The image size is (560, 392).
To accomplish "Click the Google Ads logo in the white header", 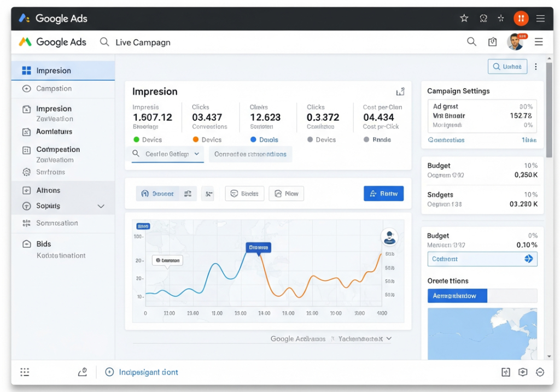I will click(x=52, y=42).
